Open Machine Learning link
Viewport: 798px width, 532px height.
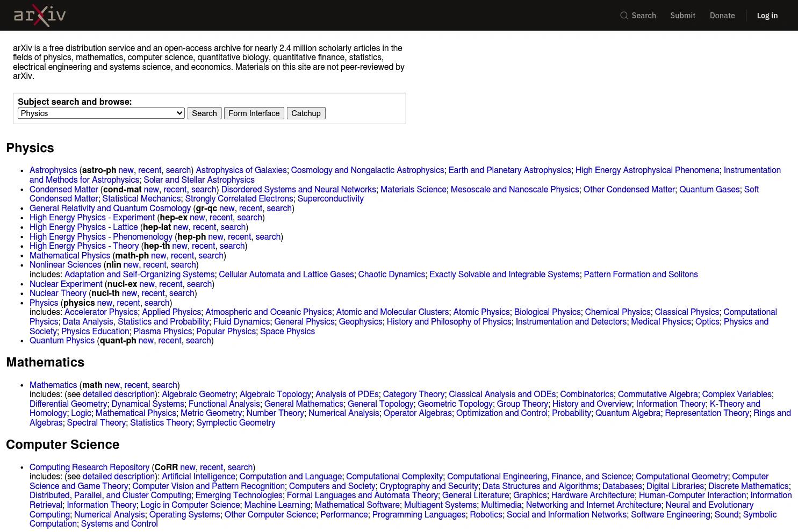(x=277, y=505)
